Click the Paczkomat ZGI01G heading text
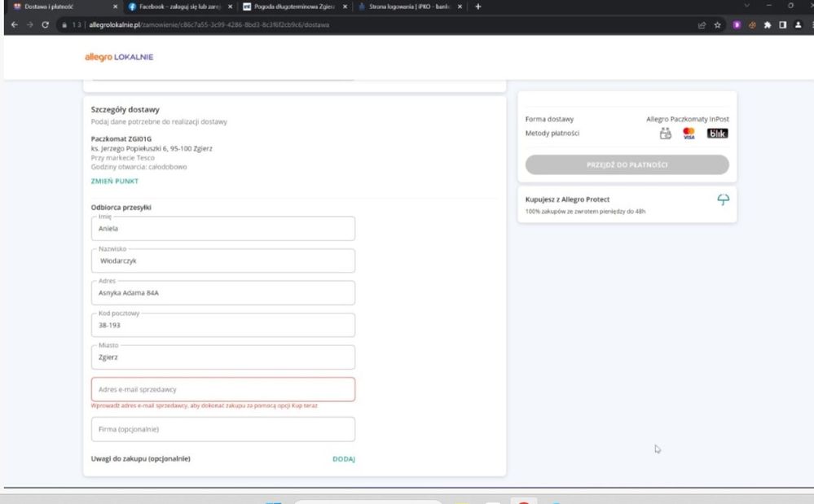The image size is (814, 504). point(121,139)
